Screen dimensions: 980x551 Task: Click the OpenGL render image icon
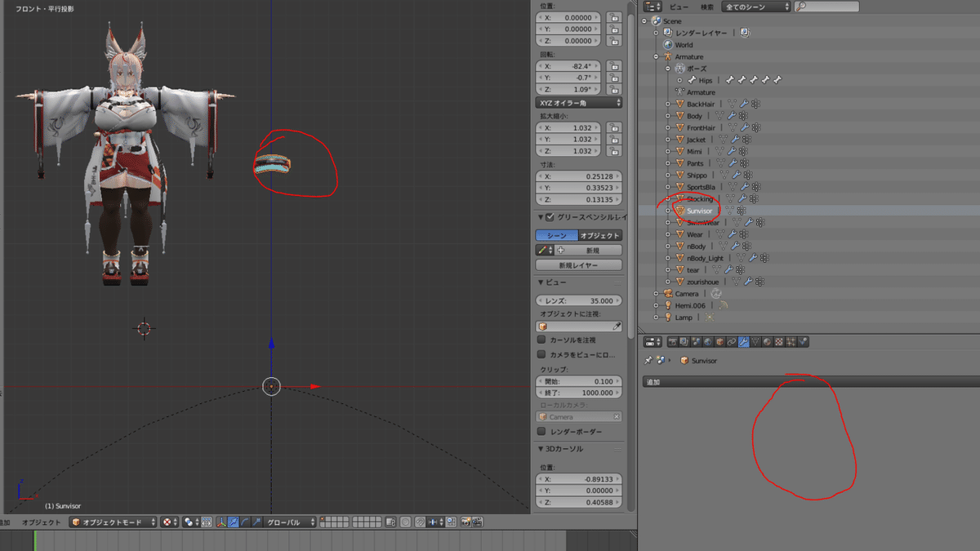click(465, 522)
